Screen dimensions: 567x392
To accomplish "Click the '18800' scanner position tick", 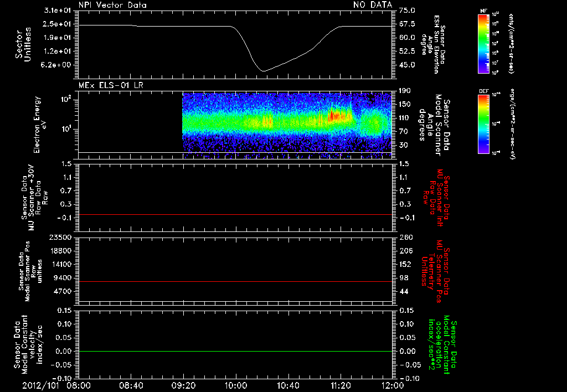I will (62, 251).
